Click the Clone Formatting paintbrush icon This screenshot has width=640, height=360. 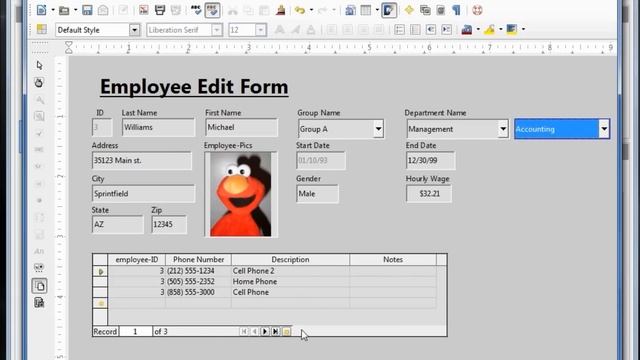pyautogui.click(x=280, y=10)
